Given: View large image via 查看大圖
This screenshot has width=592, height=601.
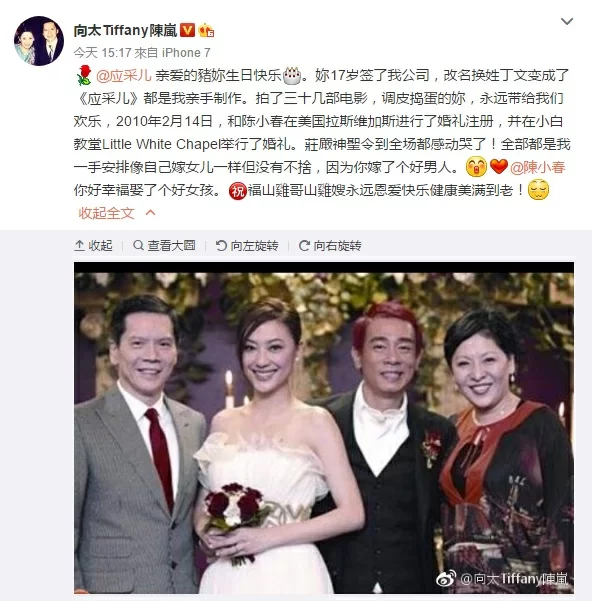Looking at the screenshot, I should 164,245.
